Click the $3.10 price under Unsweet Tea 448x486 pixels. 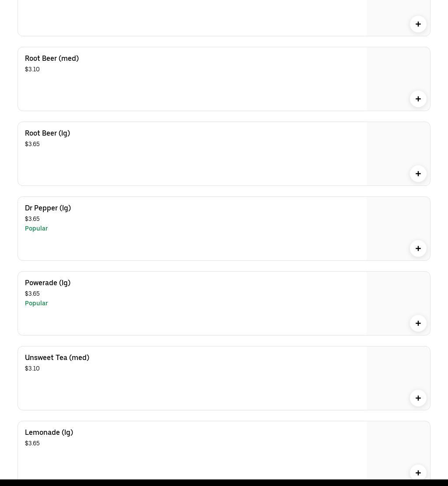(x=32, y=368)
